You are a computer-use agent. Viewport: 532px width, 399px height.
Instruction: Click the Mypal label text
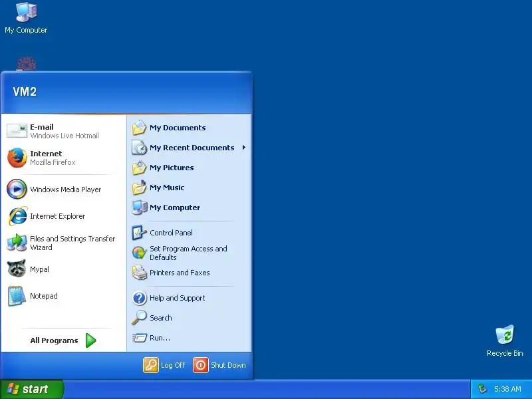39,269
